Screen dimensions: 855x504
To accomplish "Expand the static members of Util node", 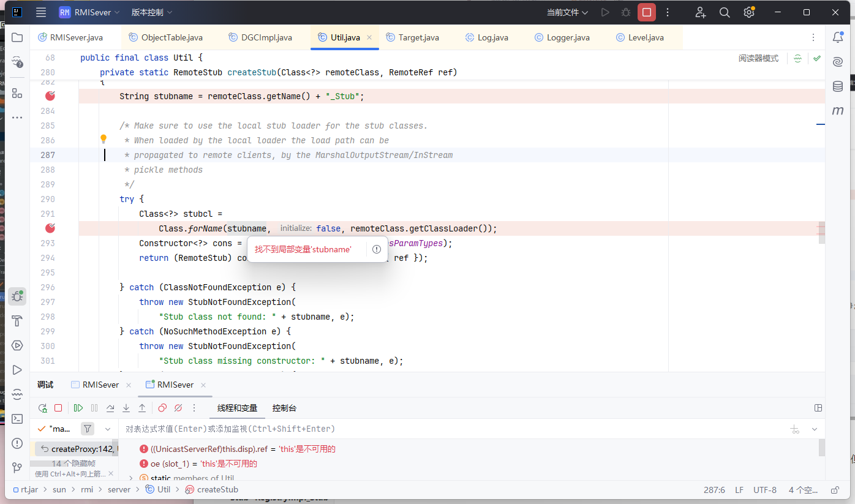I will pyautogui.click(x=130, y=478).
